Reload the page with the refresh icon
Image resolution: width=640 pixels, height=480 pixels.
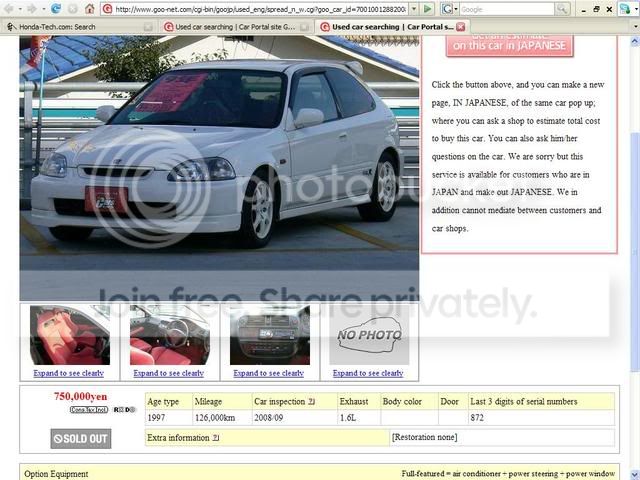tap(56, 8)
